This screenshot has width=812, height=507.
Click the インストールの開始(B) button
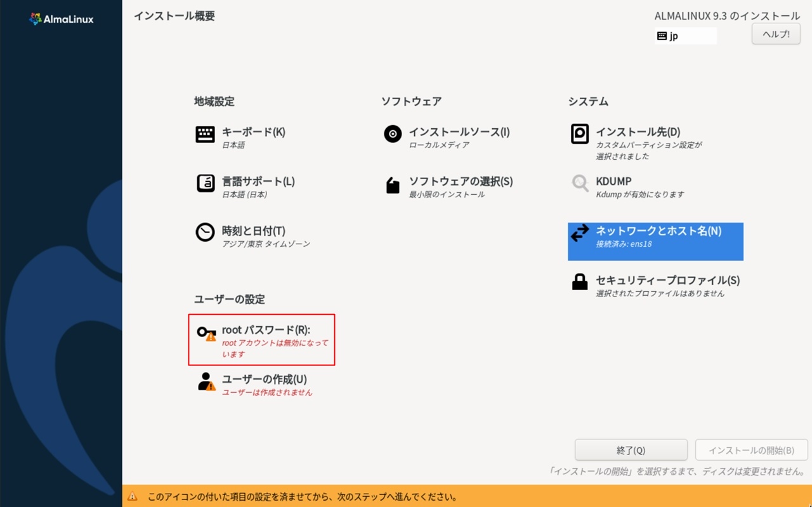[x=751, y=450]
